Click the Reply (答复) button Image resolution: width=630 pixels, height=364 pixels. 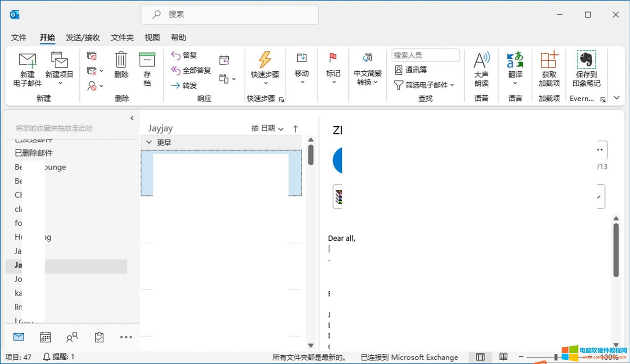pos(184,55)
